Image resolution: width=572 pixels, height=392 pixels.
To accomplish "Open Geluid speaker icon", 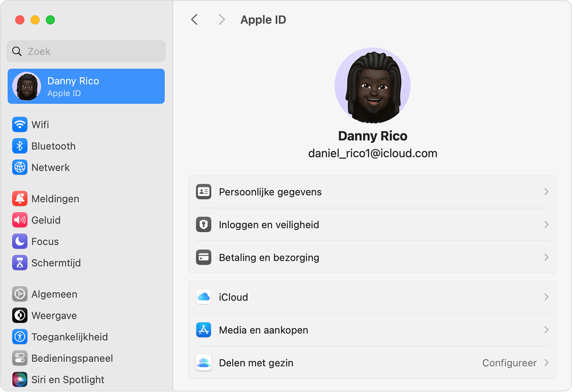I will pos(20,220).
